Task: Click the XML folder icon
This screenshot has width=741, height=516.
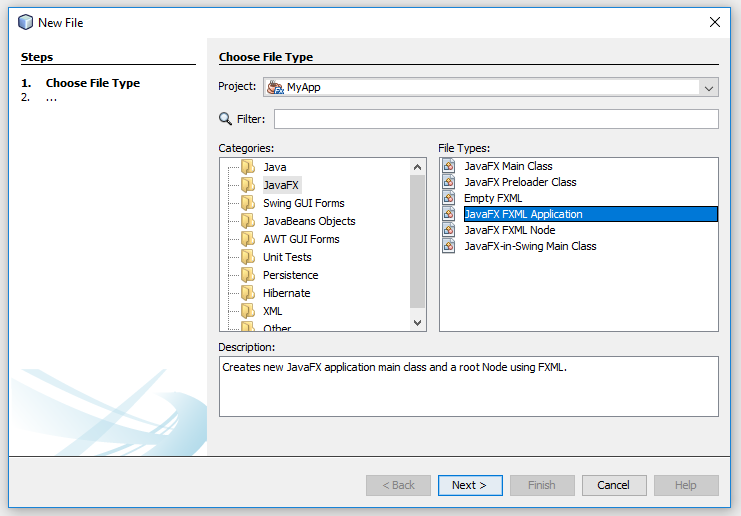Action: (x=248, y=310)
